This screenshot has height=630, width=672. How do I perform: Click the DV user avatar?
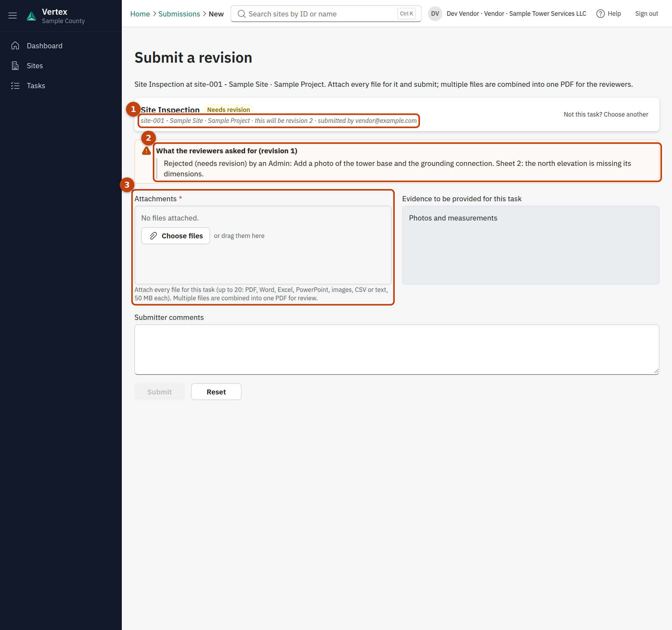(x=435, y=14)
